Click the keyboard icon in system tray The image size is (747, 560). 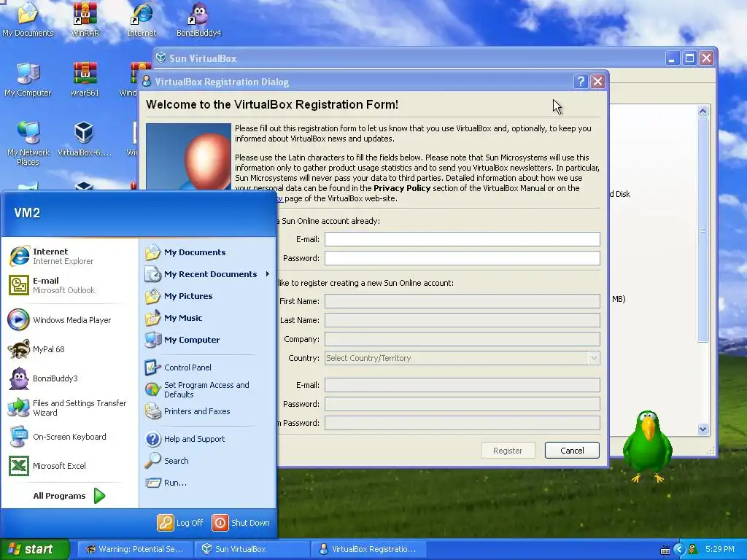pos(665,550)
